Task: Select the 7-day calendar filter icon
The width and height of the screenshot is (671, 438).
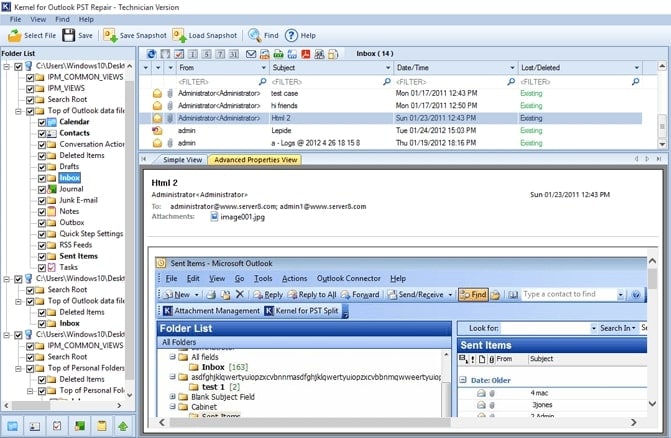Action: pos(220,54)
